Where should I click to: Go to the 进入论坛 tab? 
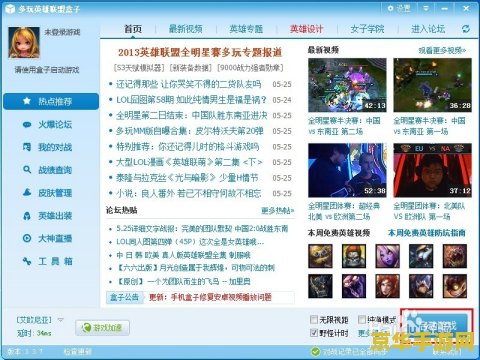click(x=428, y=29)
